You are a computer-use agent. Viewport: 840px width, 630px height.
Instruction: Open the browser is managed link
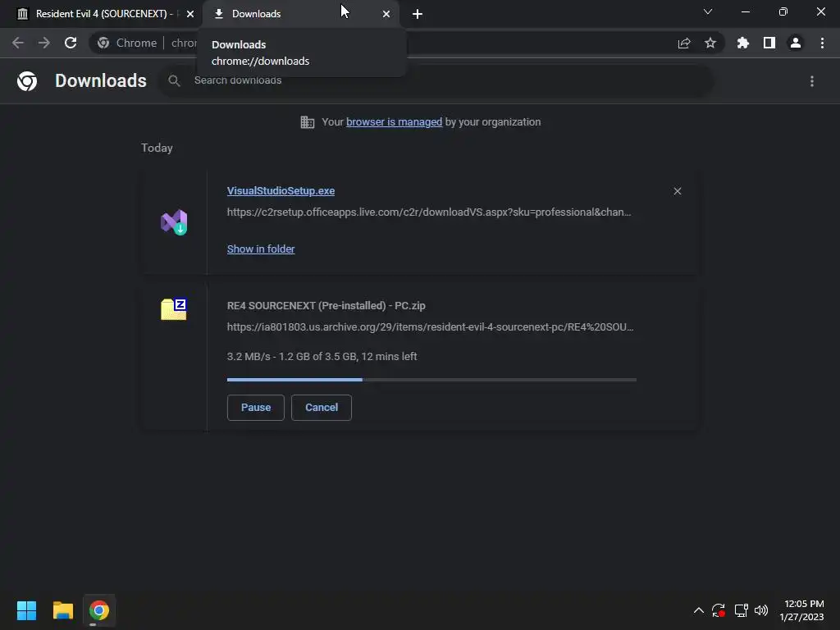395,121
